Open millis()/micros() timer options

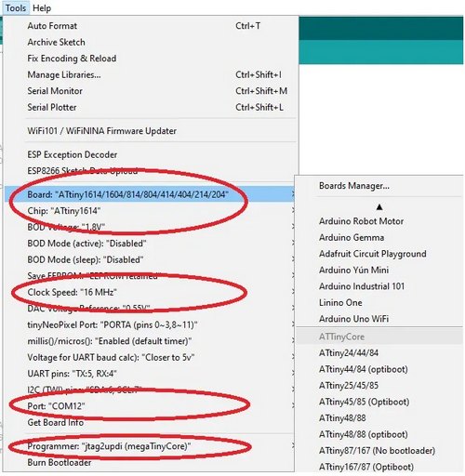click(151, 341)
